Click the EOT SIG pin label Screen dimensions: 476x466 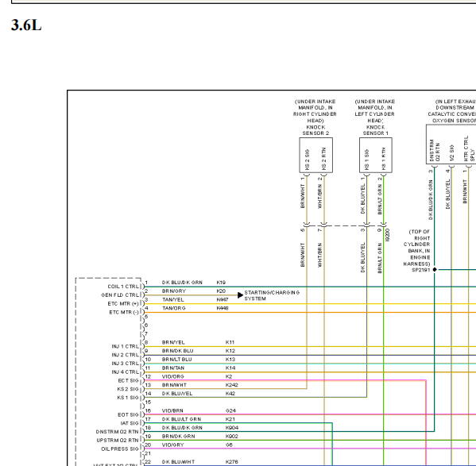128,414
